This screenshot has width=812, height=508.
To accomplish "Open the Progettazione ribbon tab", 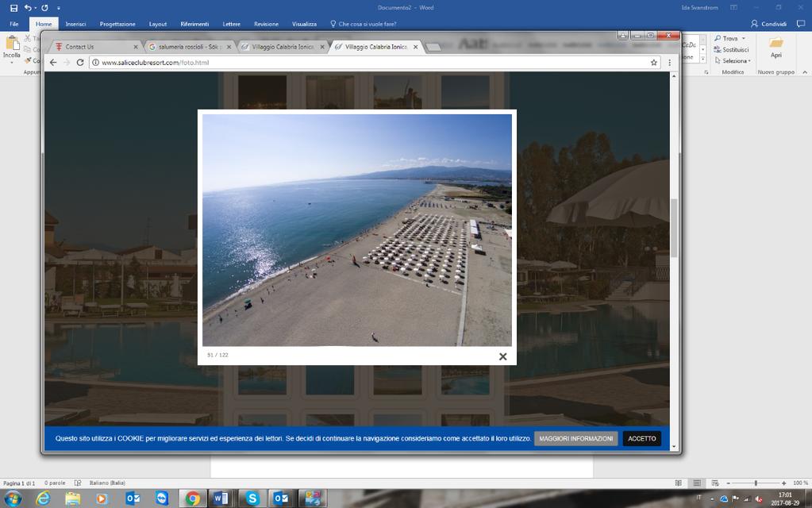I will [117, 24].
